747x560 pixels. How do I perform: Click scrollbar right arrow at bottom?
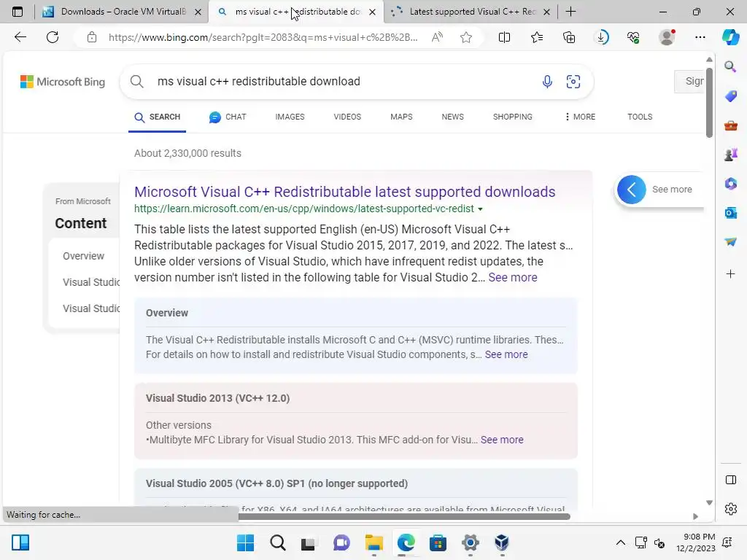coord(695,517)
